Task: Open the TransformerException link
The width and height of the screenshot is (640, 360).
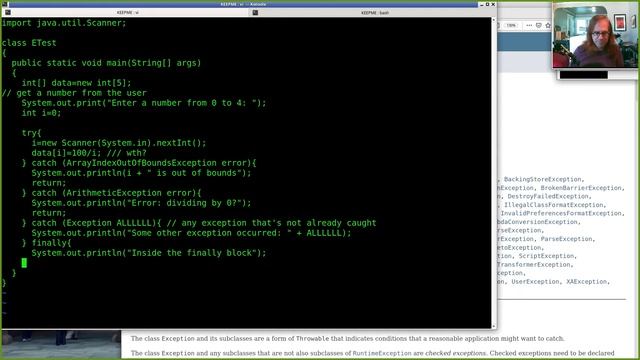Action: click(534, 264)
